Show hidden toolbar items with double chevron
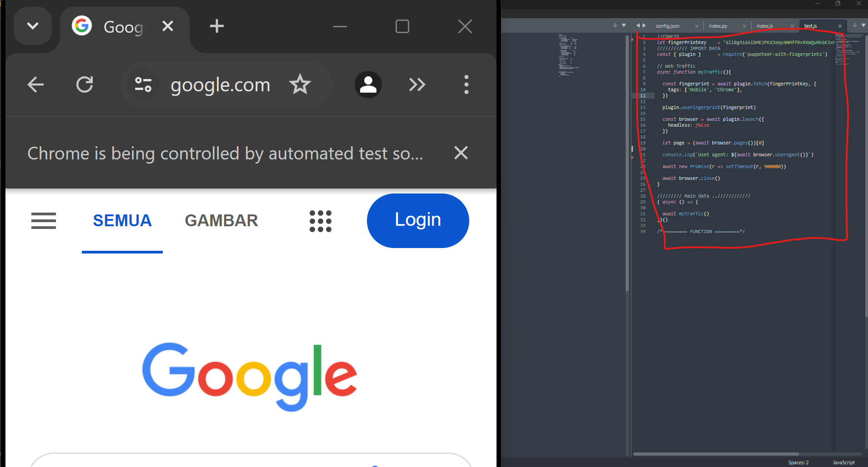The image size is (868, 467). pyautogui.click(x=417, y=84)
